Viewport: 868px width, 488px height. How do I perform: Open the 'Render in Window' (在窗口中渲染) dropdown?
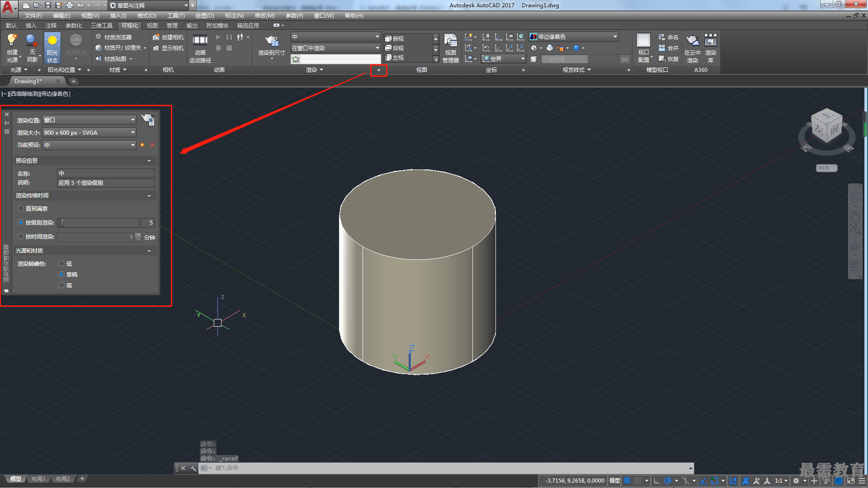335,48
